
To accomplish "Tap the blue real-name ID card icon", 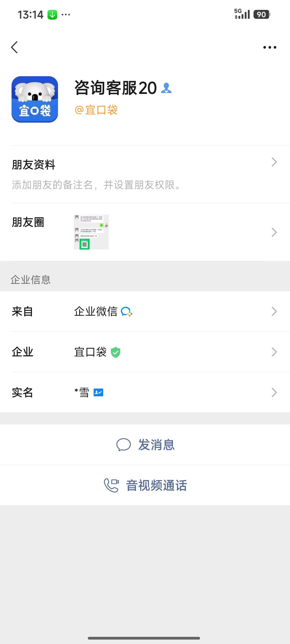I will click(x=98, y=393).
